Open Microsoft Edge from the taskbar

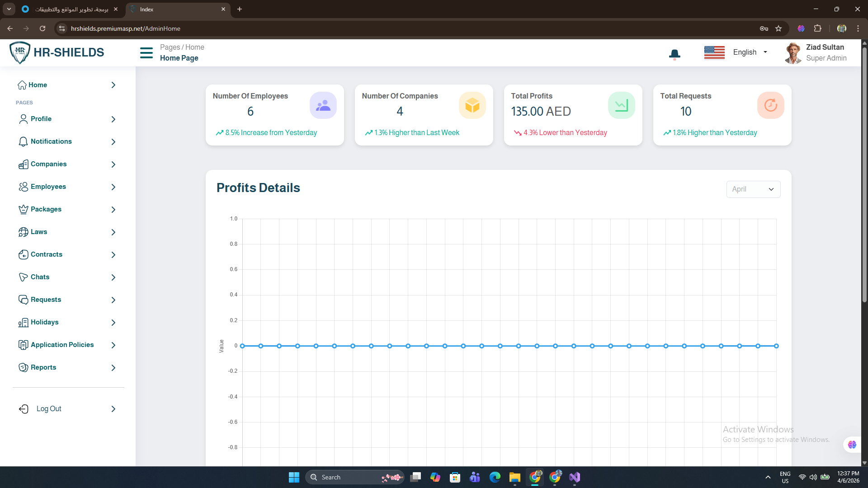(495, 477)
